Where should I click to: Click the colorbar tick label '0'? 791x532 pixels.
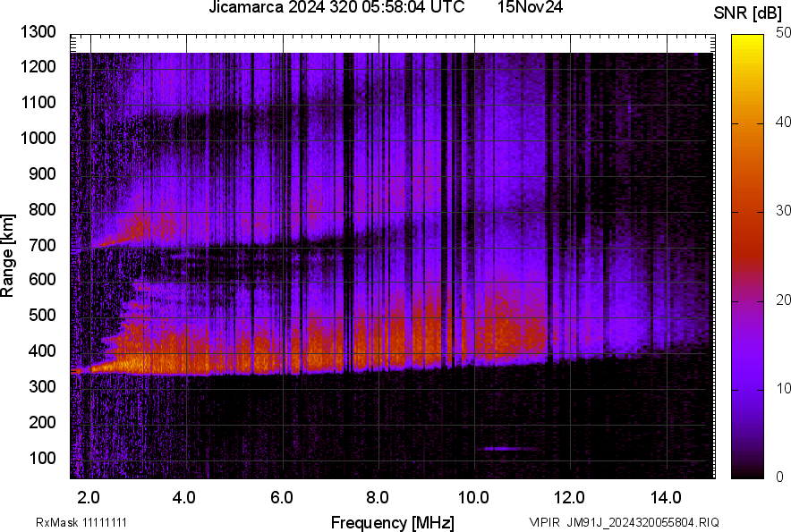[x=780, y=477]
